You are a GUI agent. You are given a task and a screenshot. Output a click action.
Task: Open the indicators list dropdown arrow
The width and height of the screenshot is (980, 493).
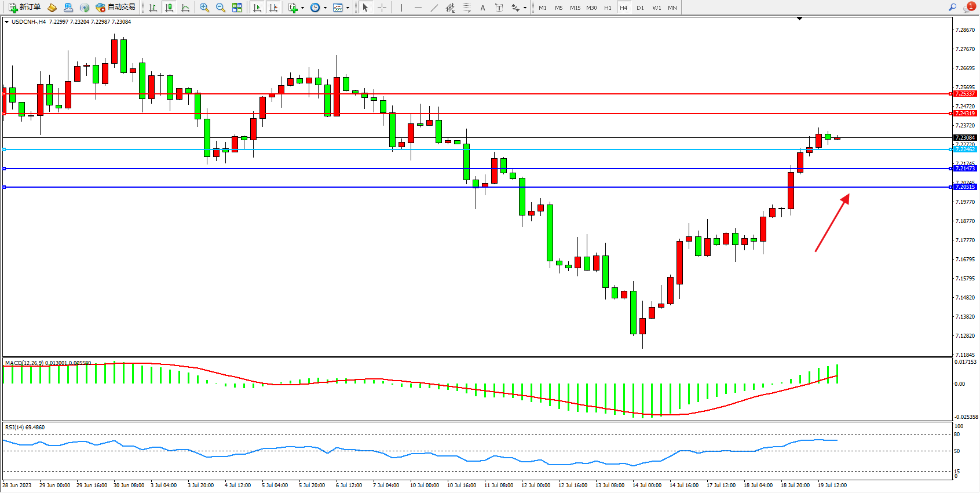coord(302,8)
